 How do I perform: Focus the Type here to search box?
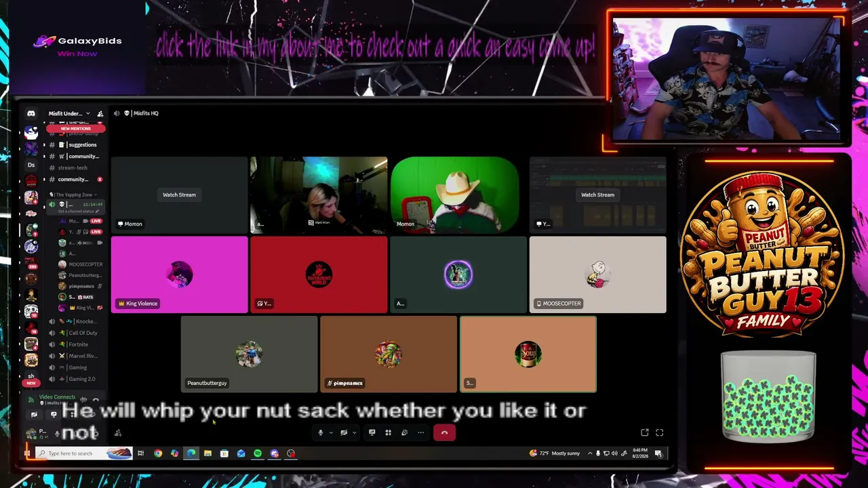(84, 453)
